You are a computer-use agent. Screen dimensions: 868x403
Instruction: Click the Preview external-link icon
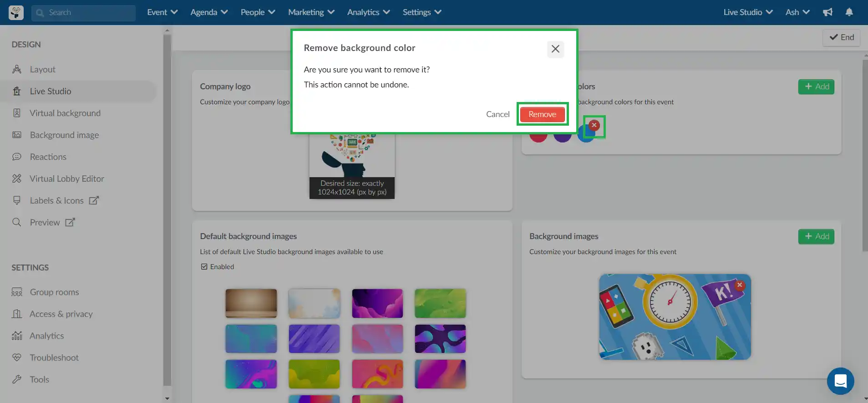click(70, 222)
